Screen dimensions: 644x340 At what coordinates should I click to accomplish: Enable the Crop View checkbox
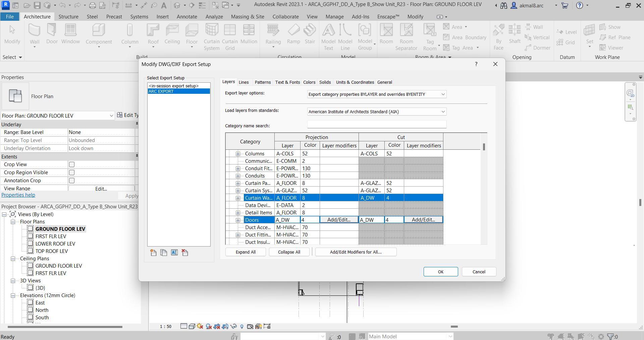click(72, 164)
